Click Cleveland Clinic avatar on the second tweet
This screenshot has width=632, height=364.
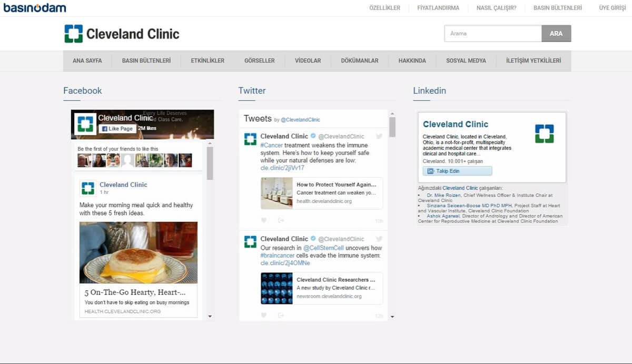[x=250, y=242]
